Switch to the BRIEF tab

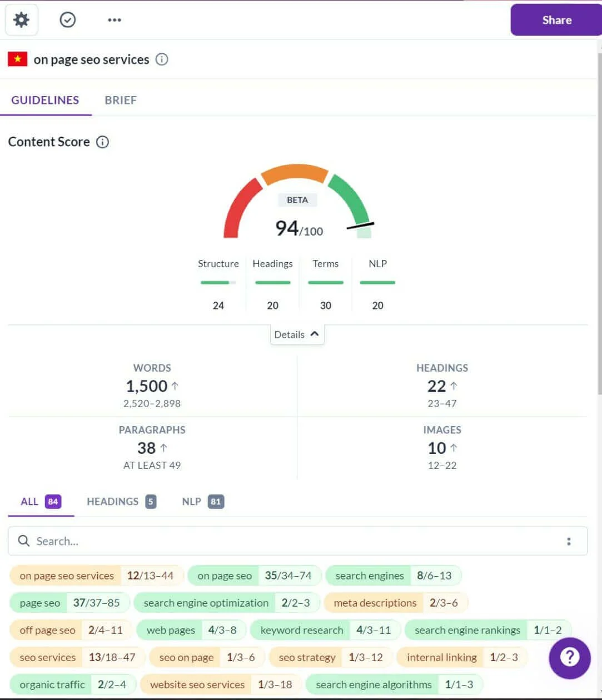point(120,100)
